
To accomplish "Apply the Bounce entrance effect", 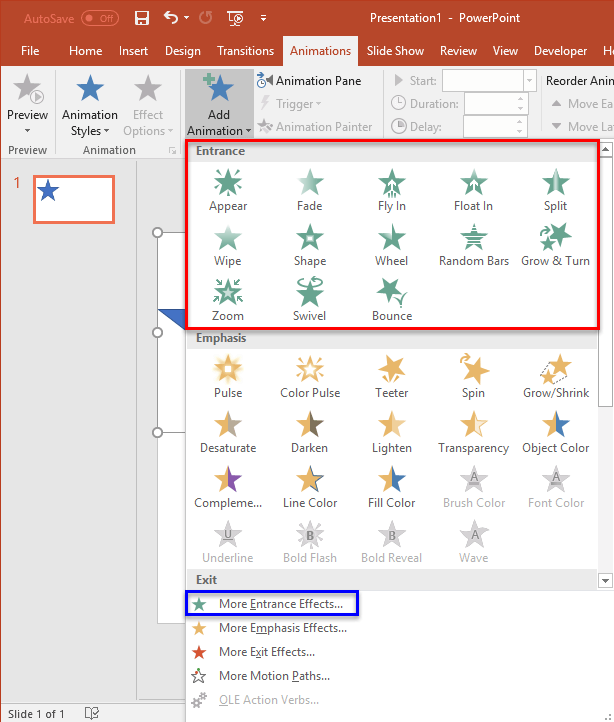I will click(x=392, y=300).
